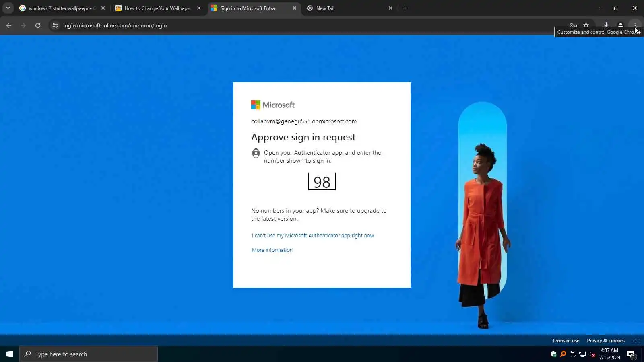Close the windows 7 starter wallpaper tab
The height and width of the screenshot is (362, 644).
click(103, 8)
